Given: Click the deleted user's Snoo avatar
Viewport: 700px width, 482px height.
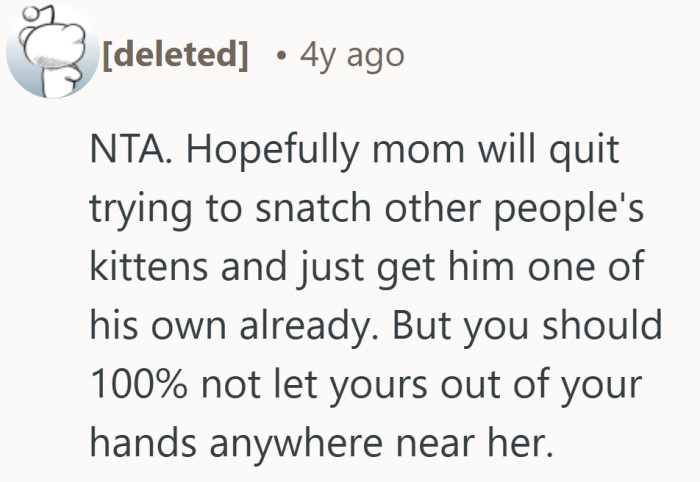Looking at the screenshot, I should 49,50.
